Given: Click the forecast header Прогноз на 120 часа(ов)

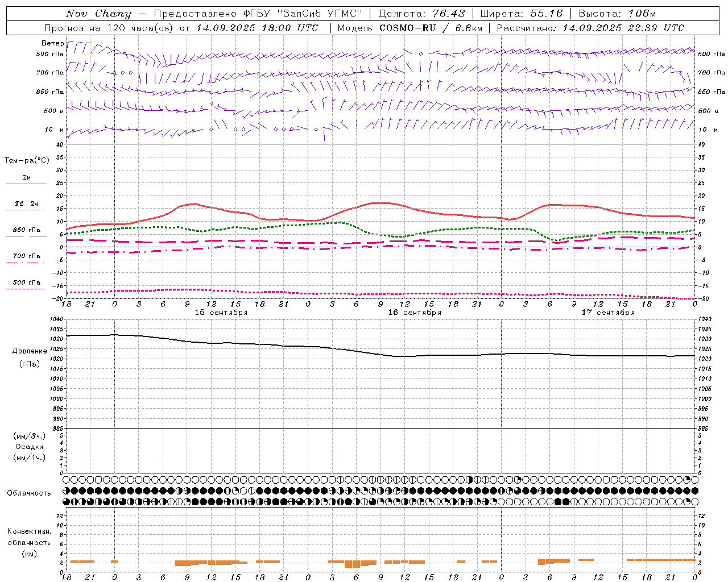Looking at the screenshot, I should click(109, 28).
